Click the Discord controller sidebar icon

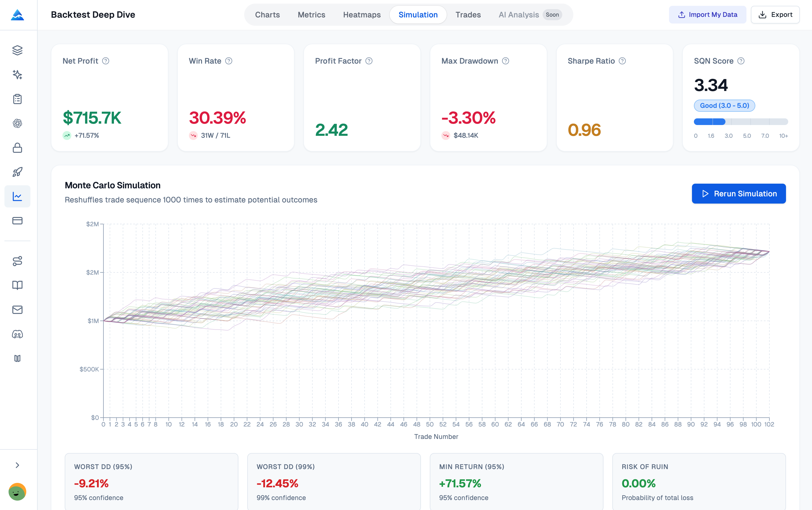pyautogui.click(x=17, y=334)
